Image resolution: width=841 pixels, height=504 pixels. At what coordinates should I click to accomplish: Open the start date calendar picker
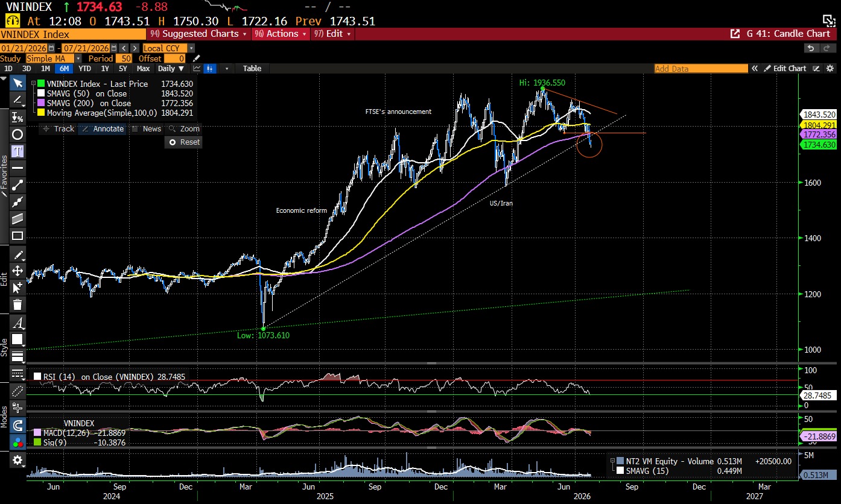[52, 48]
